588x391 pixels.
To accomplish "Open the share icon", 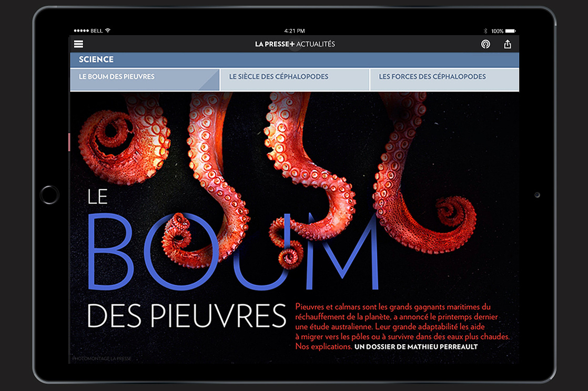I will tap(508, 44).
